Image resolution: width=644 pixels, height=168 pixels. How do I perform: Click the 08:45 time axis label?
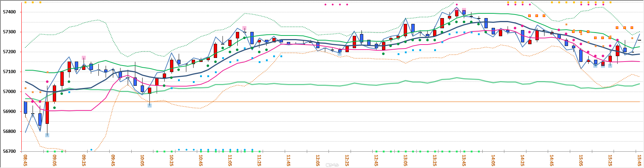pos(25,160)
